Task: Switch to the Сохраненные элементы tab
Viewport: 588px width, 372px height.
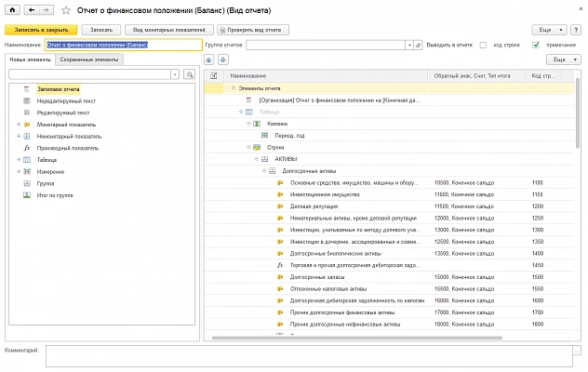Action: click(x=89, y=60)
